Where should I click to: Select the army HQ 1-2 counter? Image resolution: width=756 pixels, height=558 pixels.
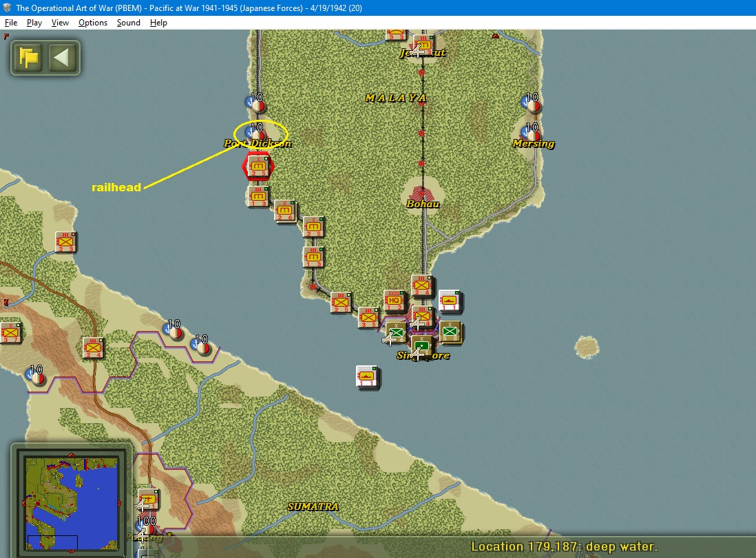[394, 300]
